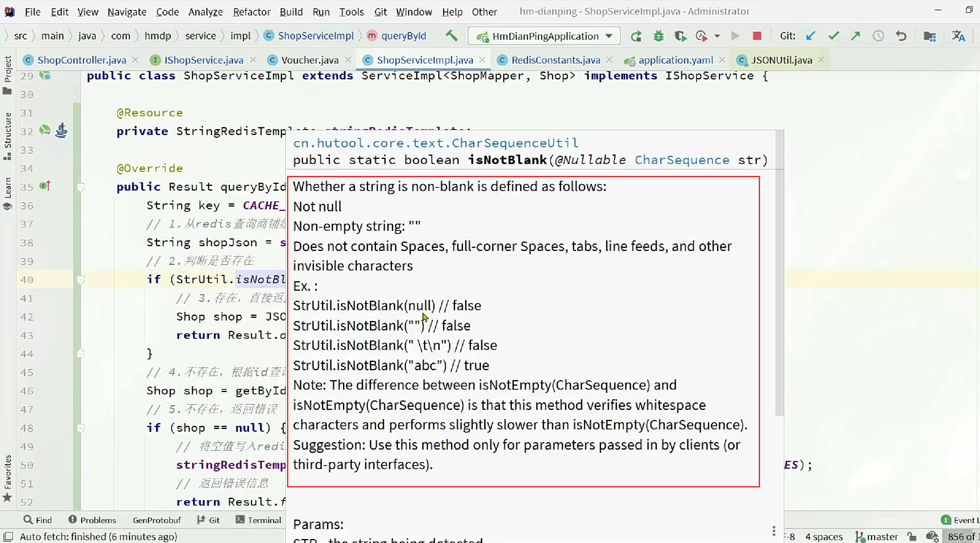Expand the profiler run options dropdown arrow
The width and height of the screenshot is (980, 543).
(717, 36)
